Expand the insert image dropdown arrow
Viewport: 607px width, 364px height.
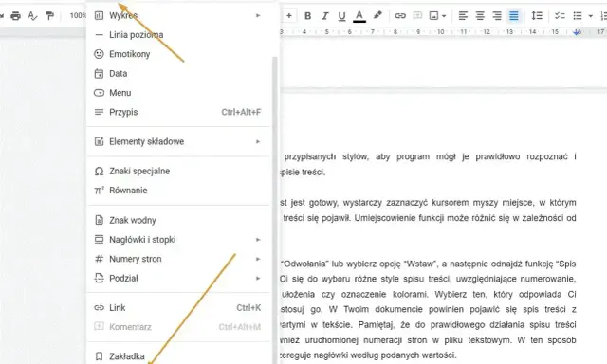[444, 16]
